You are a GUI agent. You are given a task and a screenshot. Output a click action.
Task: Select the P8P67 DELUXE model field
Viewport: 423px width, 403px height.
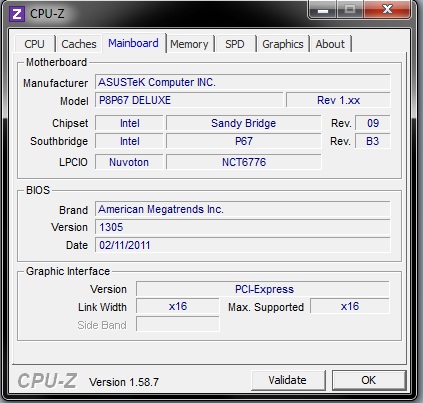(189, 100)
